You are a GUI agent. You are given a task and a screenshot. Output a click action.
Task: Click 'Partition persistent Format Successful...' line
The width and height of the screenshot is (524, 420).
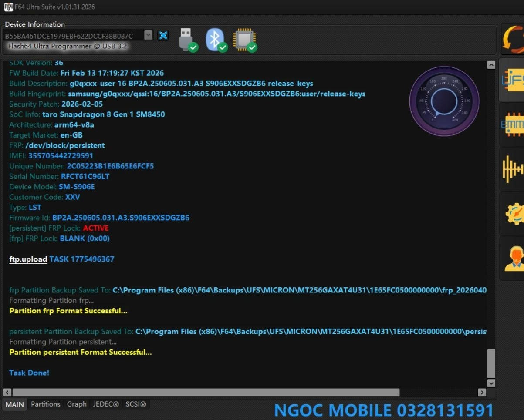81,353
